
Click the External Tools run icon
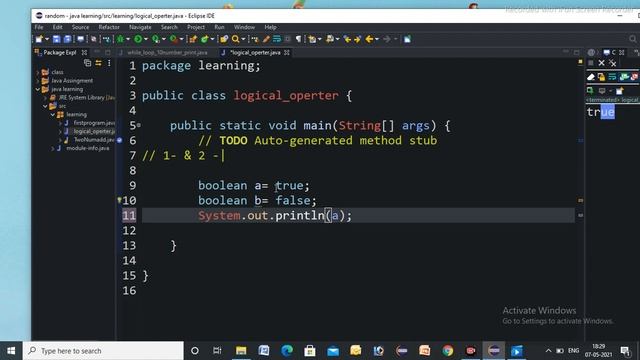(174, 39)
